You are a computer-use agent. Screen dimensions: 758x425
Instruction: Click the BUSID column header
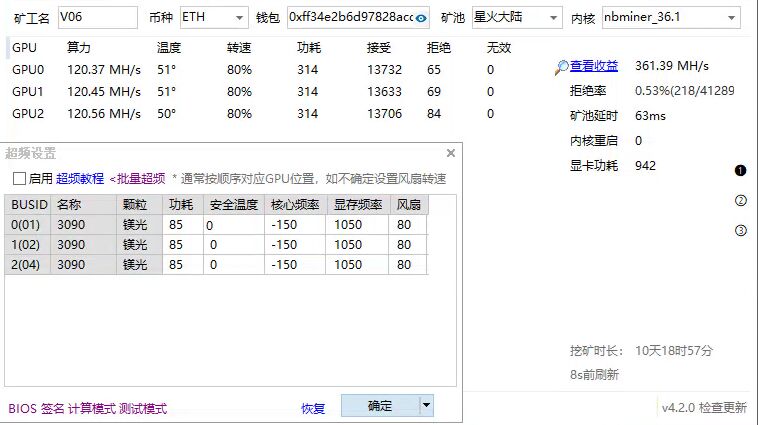pyautogui.click(x=28, y=205)
